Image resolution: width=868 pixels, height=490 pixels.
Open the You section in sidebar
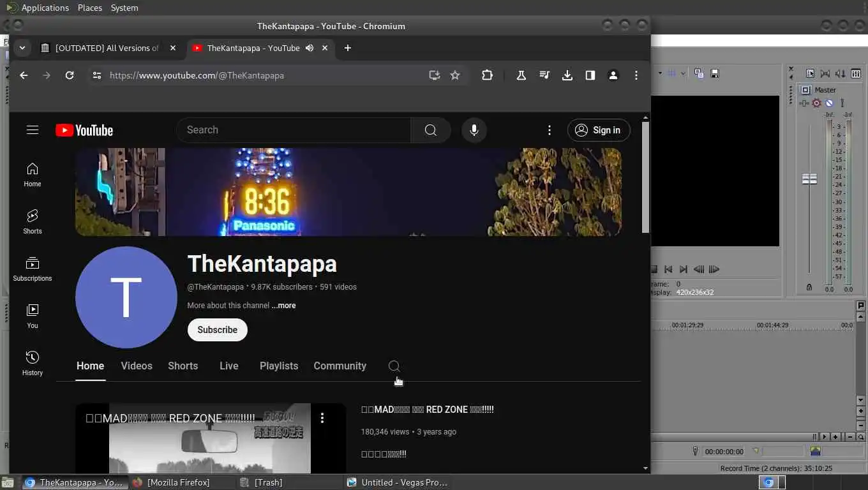click(33, 316)
